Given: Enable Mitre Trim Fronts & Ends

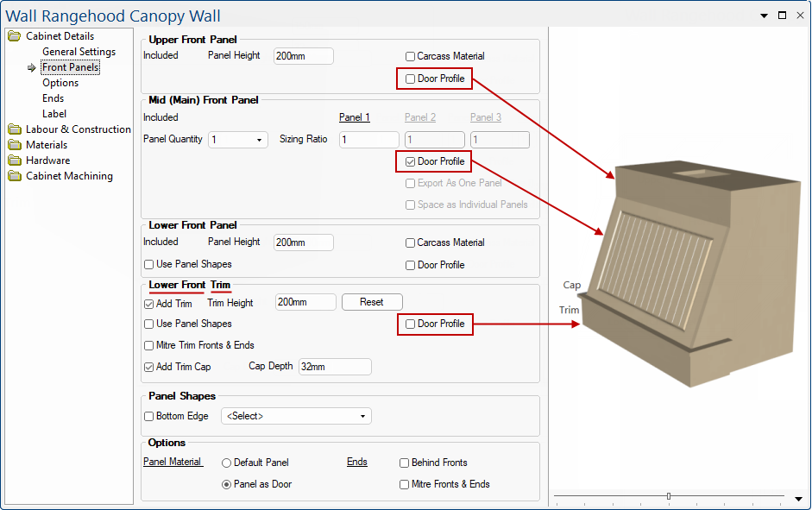Looking at the screenshot, I should [x=149, y=345].
